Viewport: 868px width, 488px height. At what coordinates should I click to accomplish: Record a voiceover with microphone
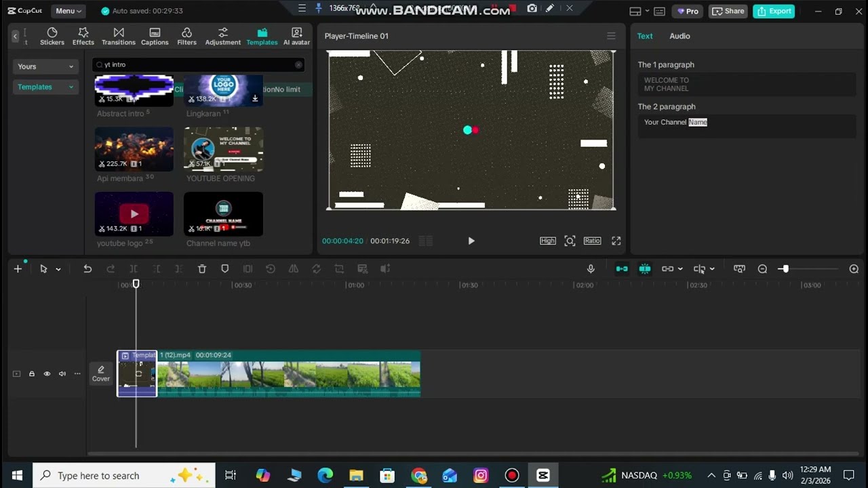point(591,269)
